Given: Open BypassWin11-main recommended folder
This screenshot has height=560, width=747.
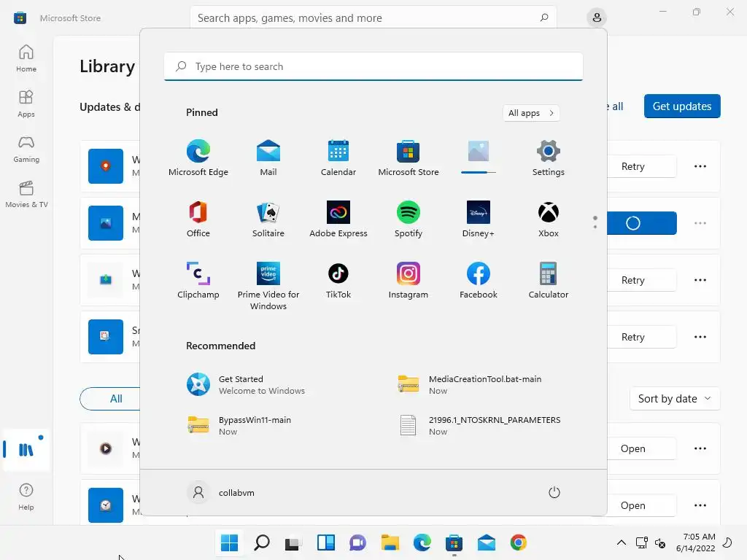Looking at the screenshot, I should tap(239, 426).
